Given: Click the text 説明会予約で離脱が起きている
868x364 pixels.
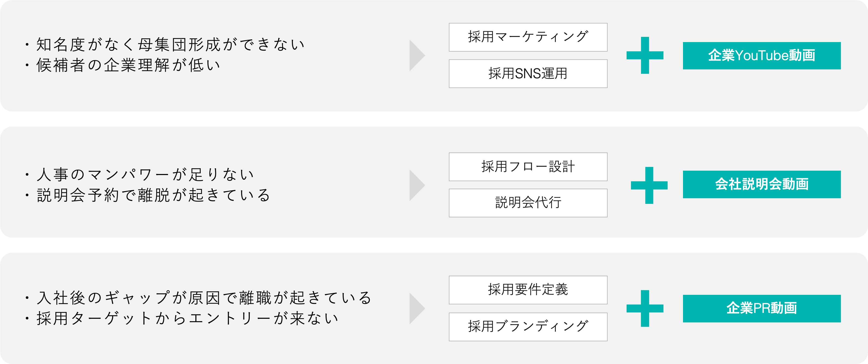Looking at the screenshot, I should (153, 195).
